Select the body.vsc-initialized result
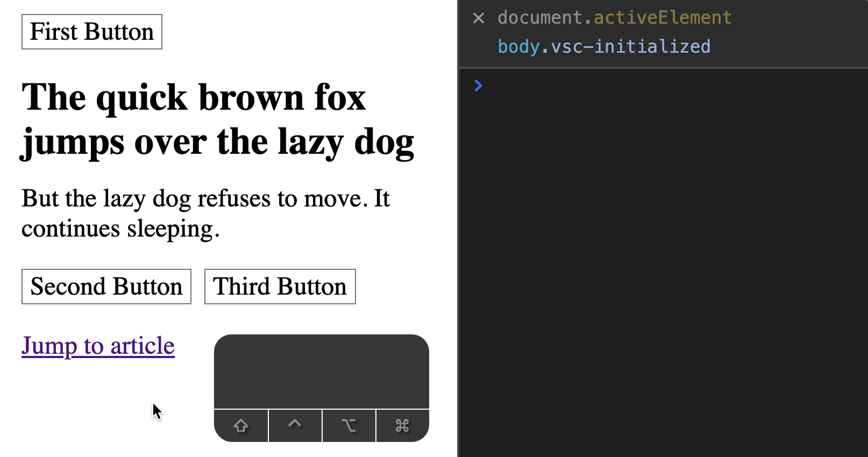The image size is (868, 457). (x=604, y=47)
